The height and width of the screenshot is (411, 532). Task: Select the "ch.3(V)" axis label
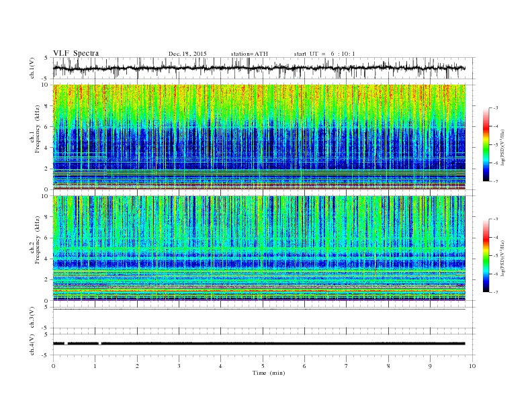32,318
